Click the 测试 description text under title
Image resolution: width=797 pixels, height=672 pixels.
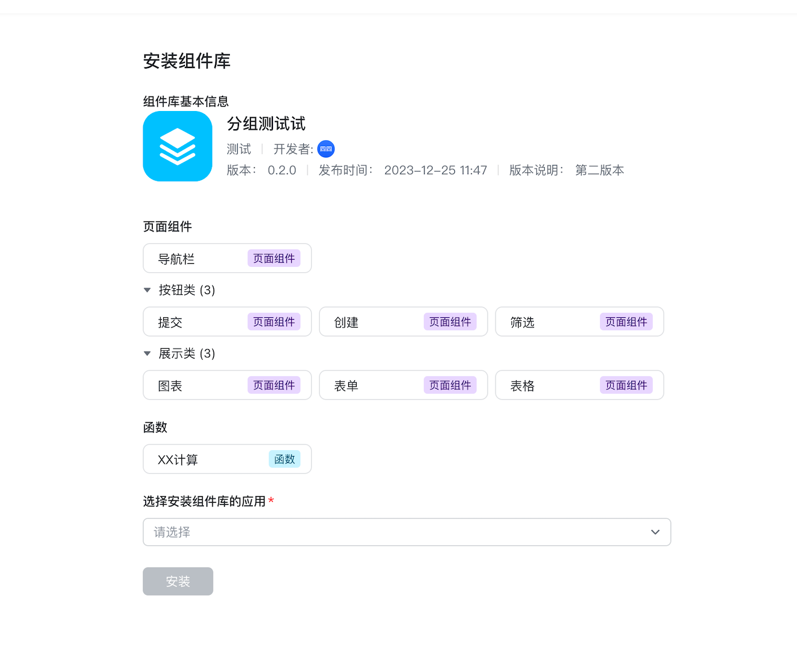239,149
